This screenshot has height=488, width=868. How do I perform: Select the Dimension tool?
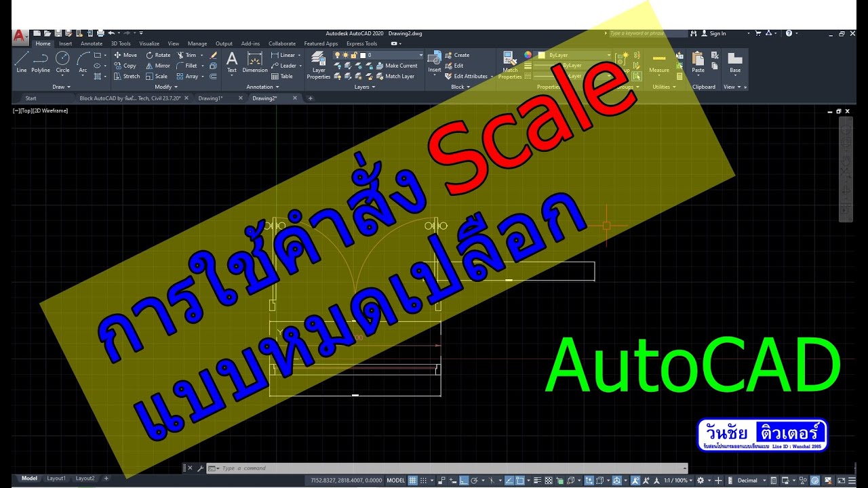coord(255,62)
